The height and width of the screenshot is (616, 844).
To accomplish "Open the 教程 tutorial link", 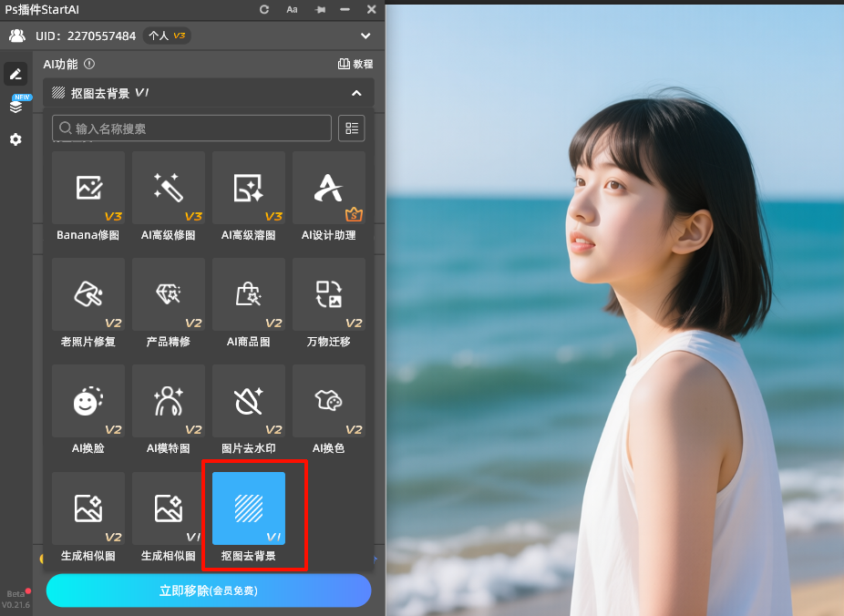I will pos(355,65).
